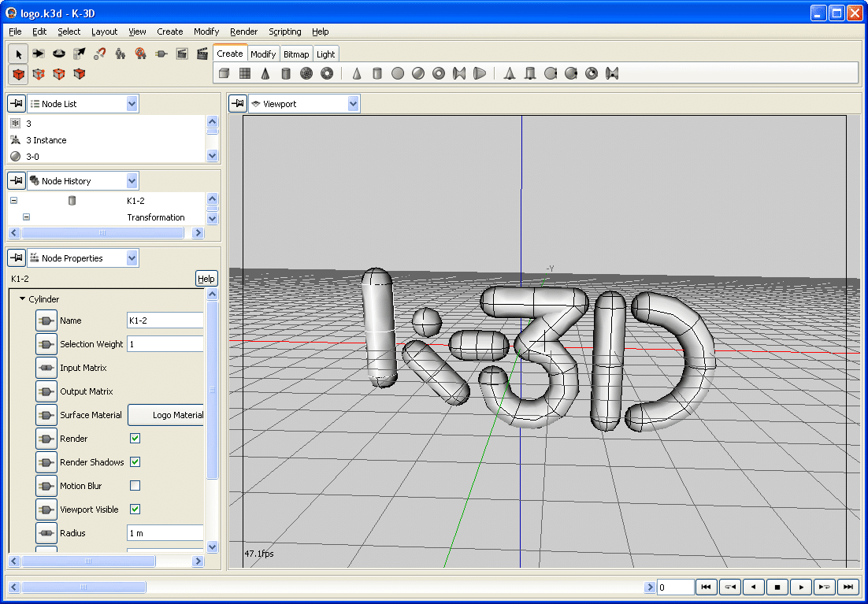Click the timeline slider at the bottom

[83, 587]
